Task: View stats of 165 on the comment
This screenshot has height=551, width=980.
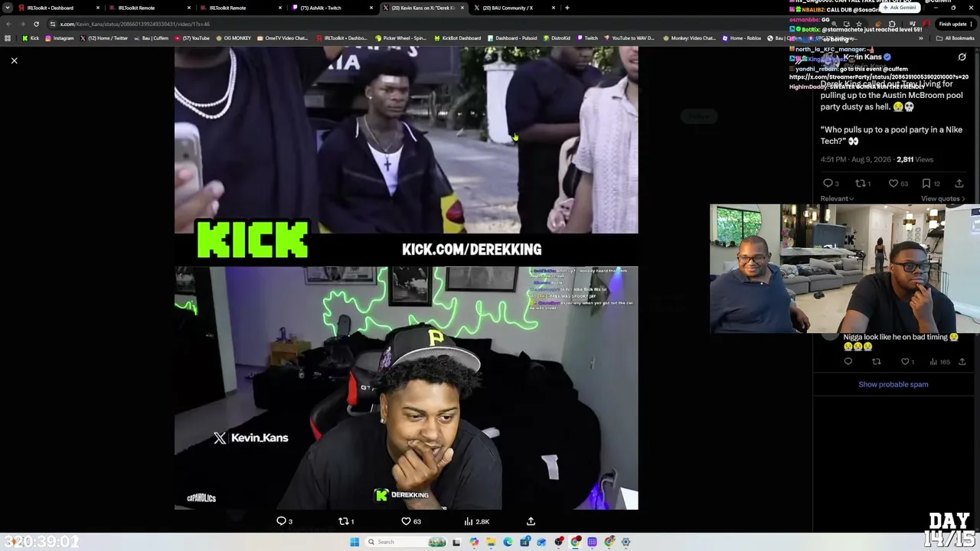Action: [x=939, y=362]
